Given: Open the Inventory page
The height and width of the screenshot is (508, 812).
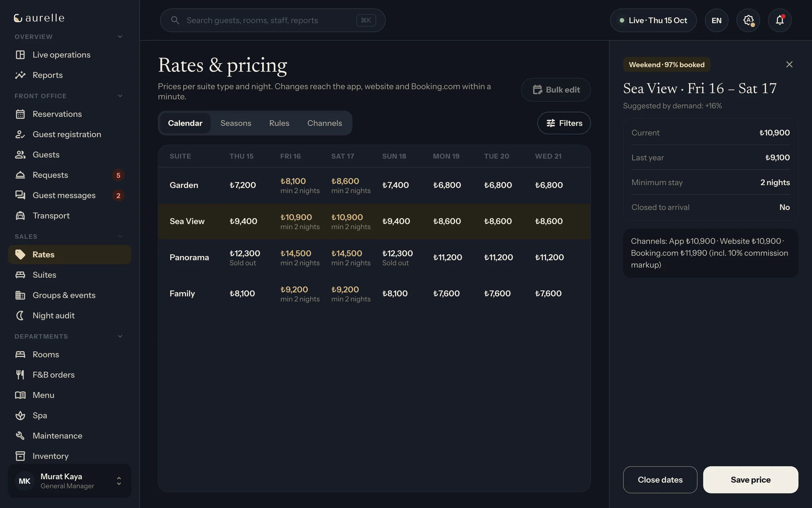Looking at the screenshot, I should (x=69, y=456).
